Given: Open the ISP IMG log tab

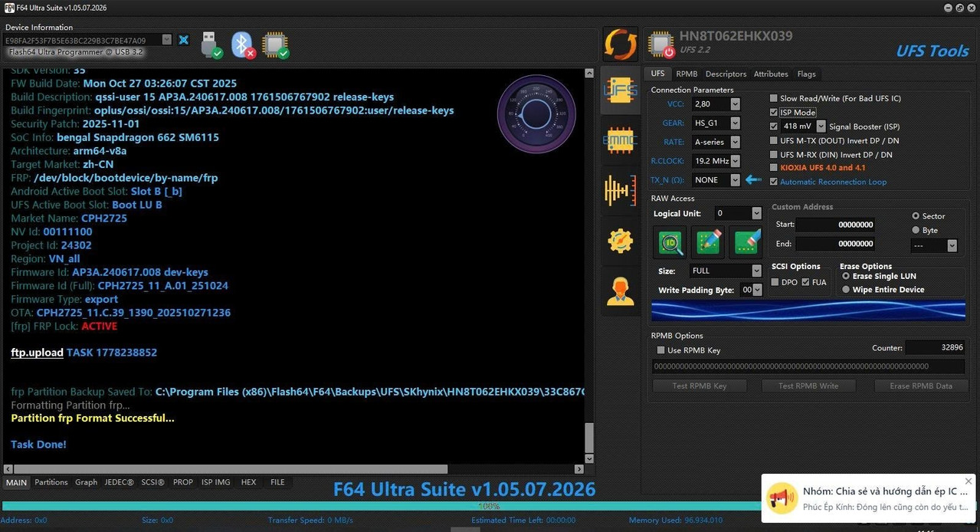Looking at the screenshot, I should point(215,482).
